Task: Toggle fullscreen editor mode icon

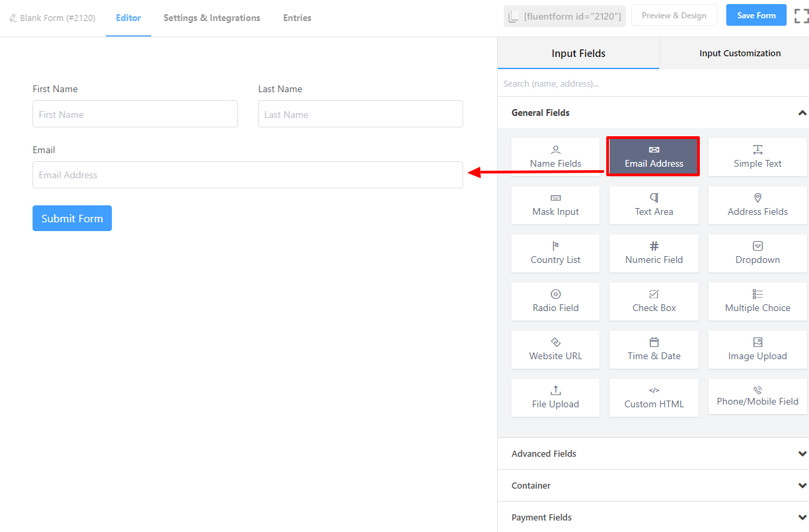Action: coord(801,16)
